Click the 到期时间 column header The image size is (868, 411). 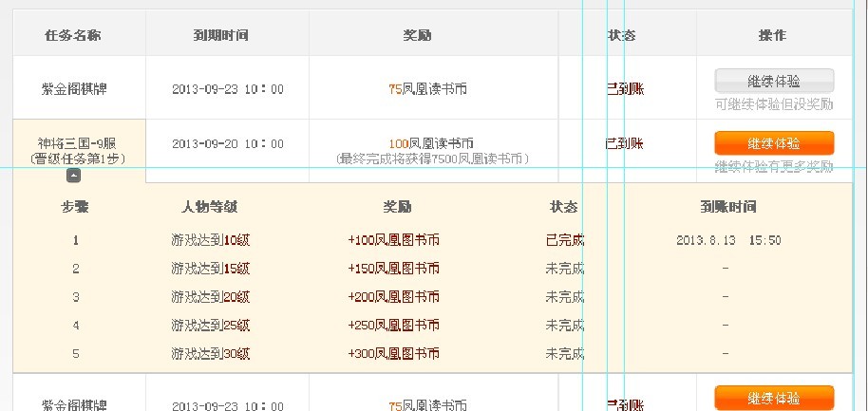click(x=220, y=35)
